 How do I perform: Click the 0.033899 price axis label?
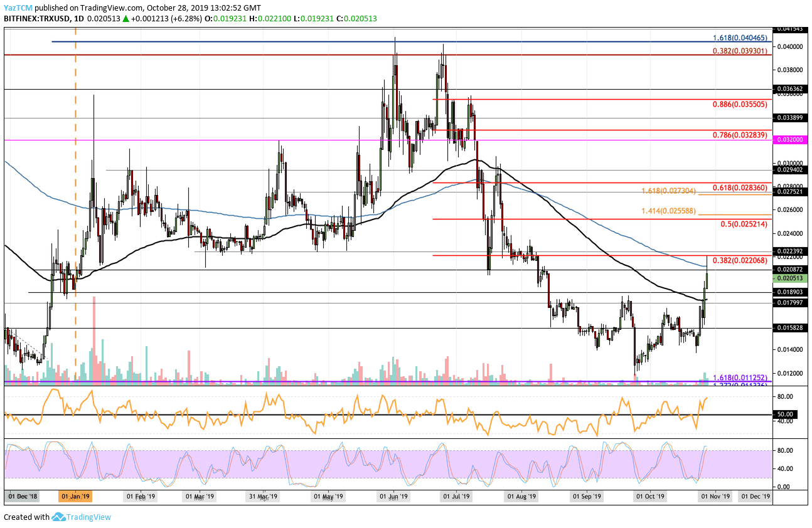(790, 117)
